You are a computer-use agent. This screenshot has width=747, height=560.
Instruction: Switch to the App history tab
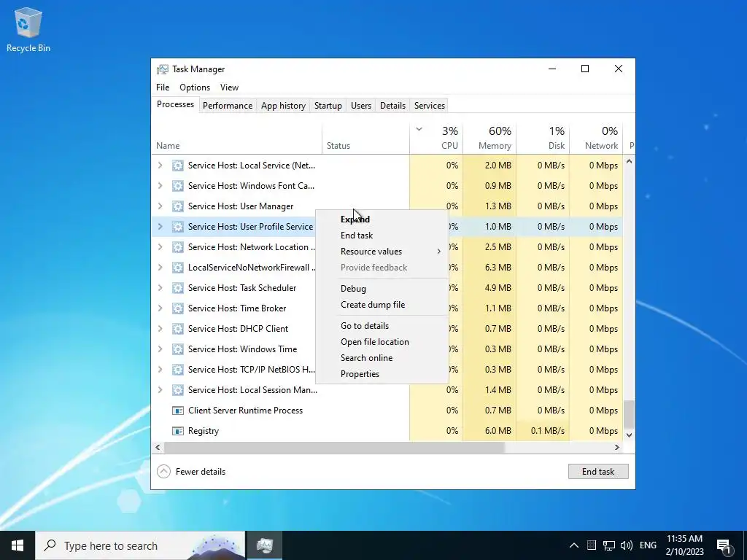pos(283,106)
